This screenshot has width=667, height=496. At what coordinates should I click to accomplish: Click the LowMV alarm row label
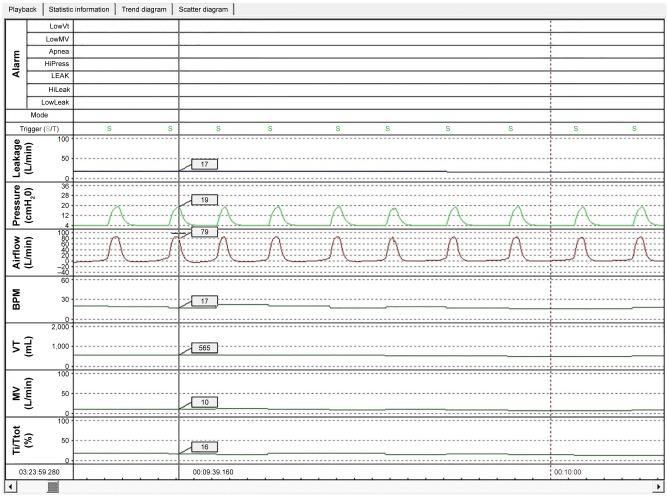[57, 39]
